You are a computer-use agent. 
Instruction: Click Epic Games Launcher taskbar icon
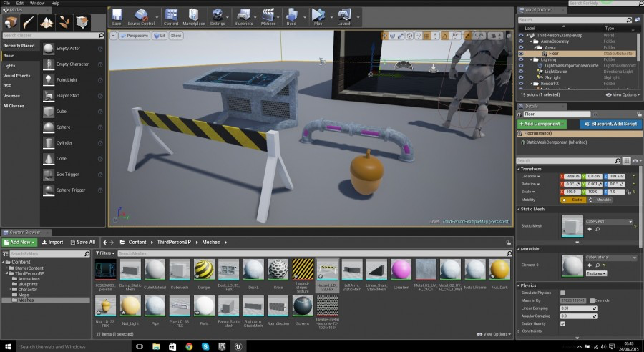pyautogui.click(x=222, y=346)
